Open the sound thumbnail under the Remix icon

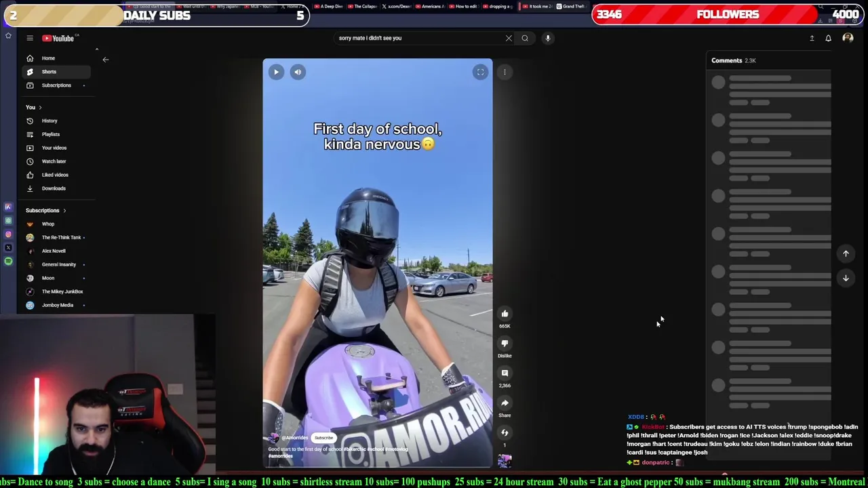pyautogui.click(x=505, y=462)
